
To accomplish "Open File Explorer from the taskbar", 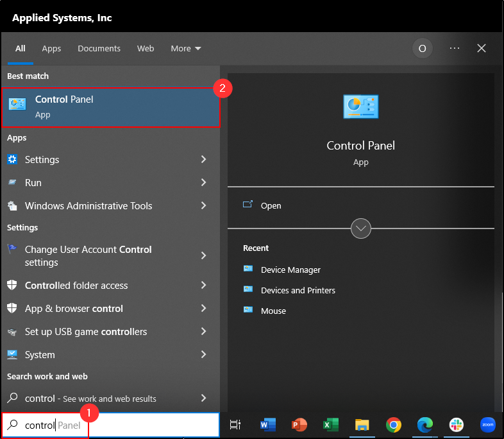I will pyautogui.click(x=362, y=425).
